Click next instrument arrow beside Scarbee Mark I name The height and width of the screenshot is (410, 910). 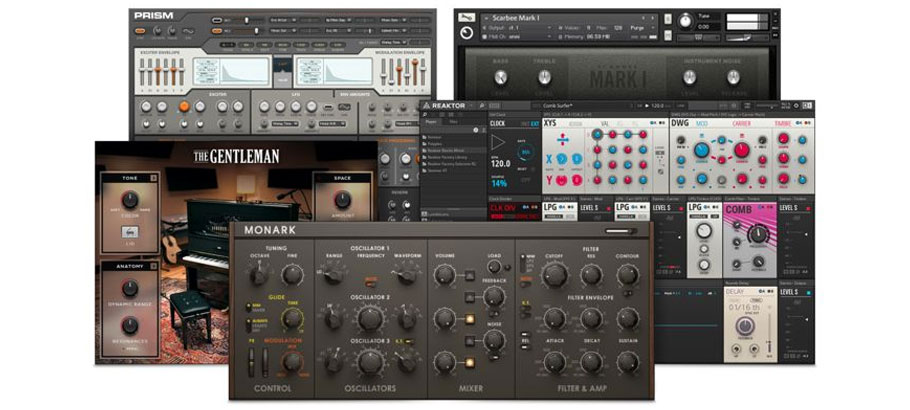pyautogui.click(x=653, y=18)
